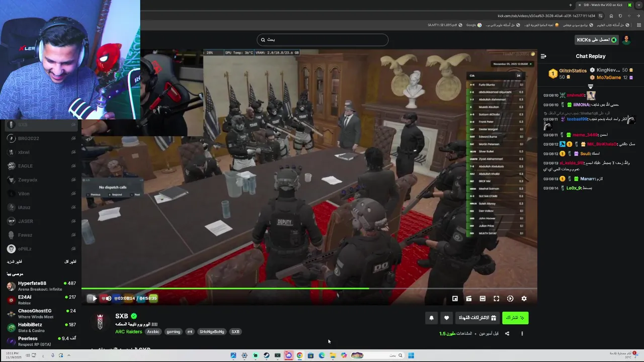Image resolution: width=644 pixels, height=362 pixels.
Task: Follow with the heart button
Action: pyautogui.click(x=446, y=318)
